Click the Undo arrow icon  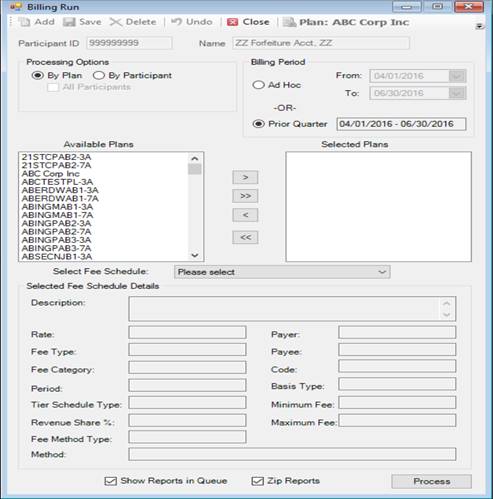click(176, 22)
